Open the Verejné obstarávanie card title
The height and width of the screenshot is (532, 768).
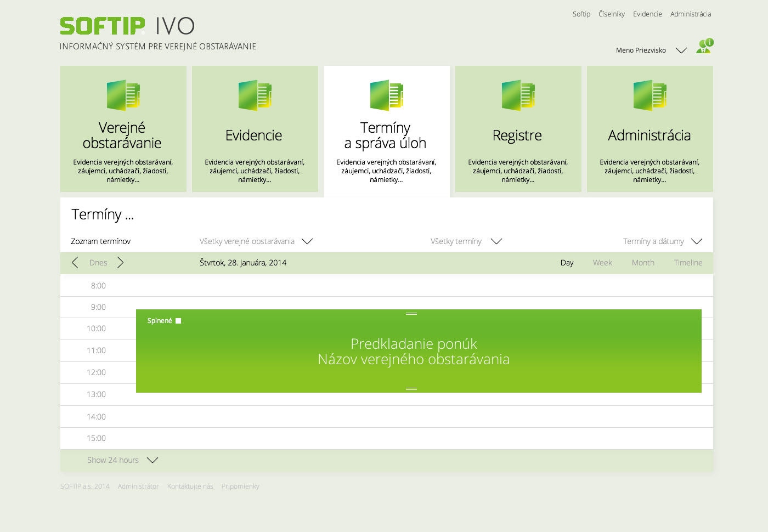(x=122, y=135)
